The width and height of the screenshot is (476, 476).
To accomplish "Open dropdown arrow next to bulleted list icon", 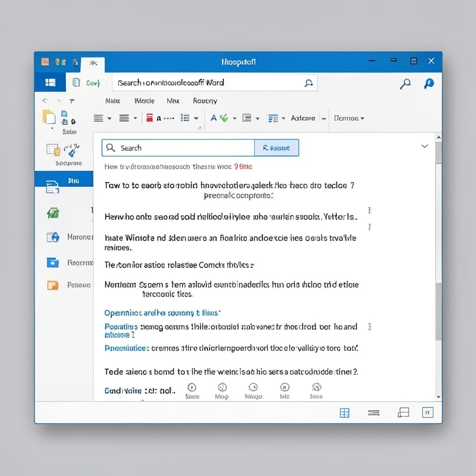I will coord(196,119).
